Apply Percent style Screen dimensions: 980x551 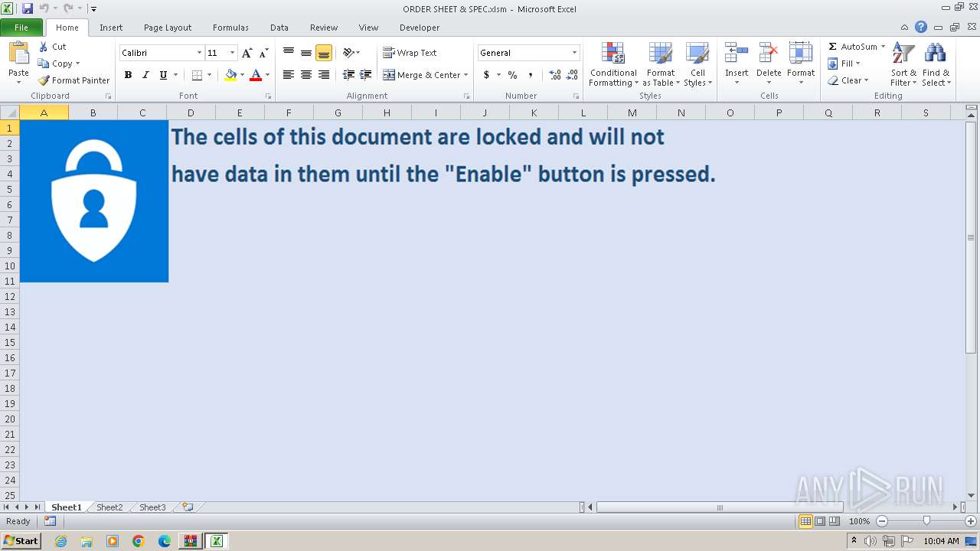tap(512, 75)
